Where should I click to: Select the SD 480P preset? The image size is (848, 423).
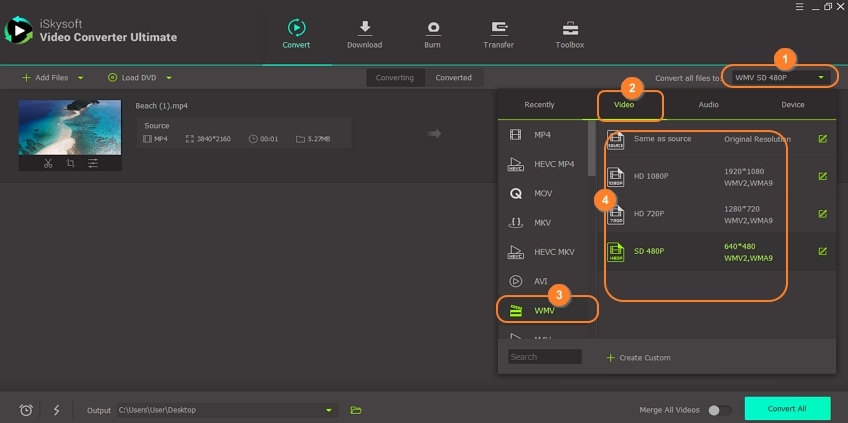tap(717, 251)
